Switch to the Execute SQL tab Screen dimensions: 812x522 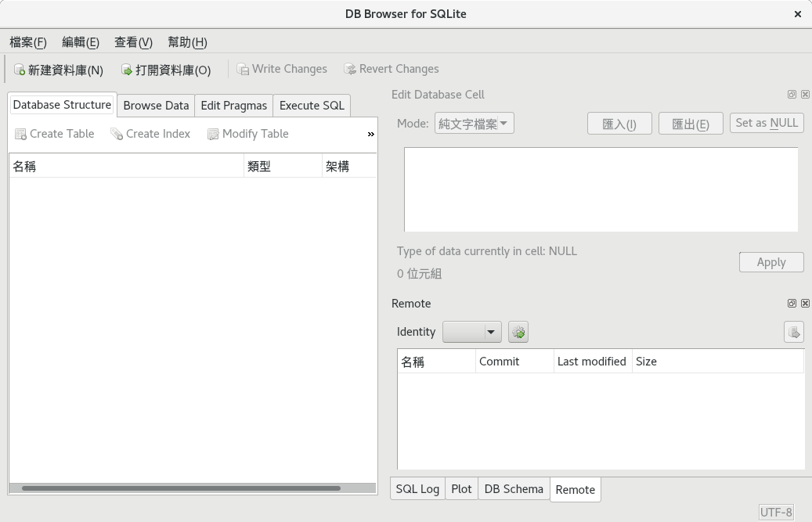(x=312, y=106)
